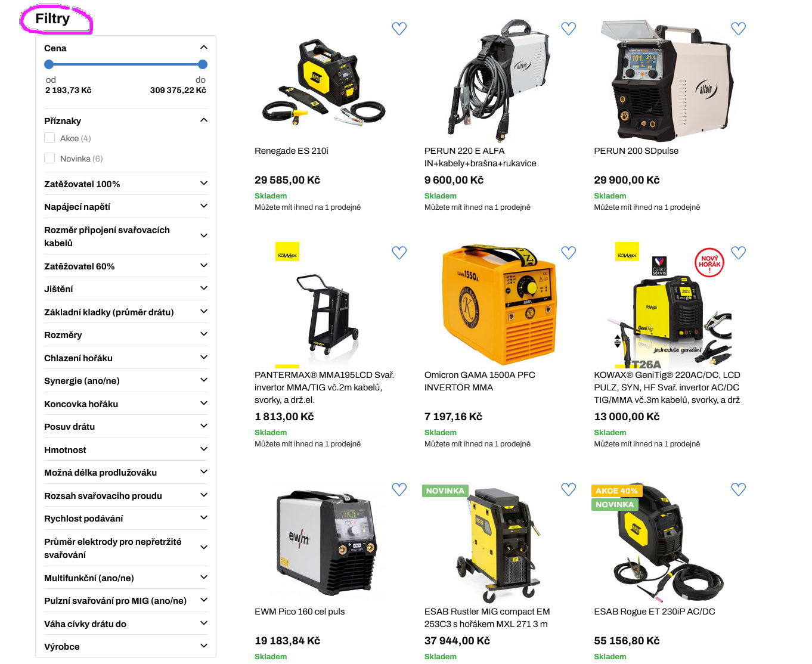Collapse the Cena price section
Viewport: 812px width, 664px height.
(x=203, y=48)
